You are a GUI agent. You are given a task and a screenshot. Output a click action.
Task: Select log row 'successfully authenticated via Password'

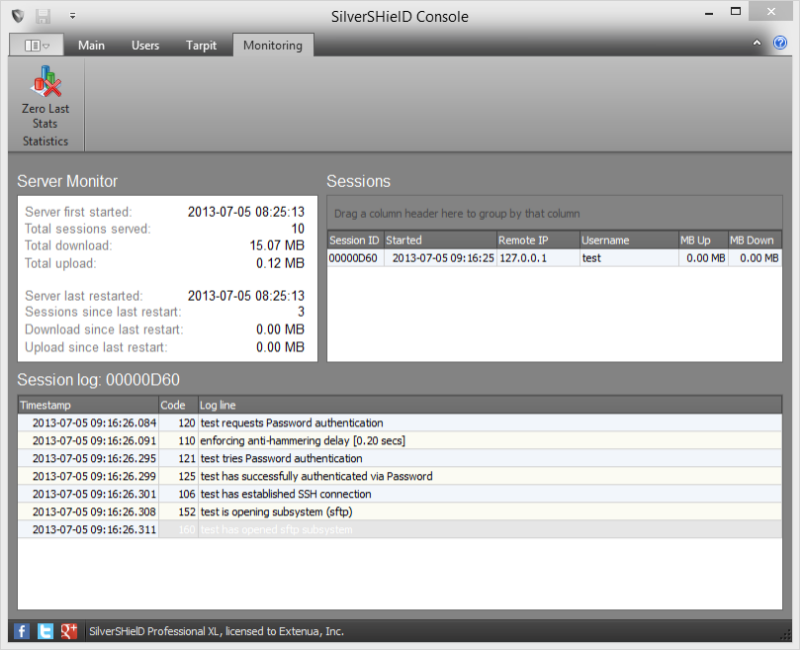click(400, 476)
